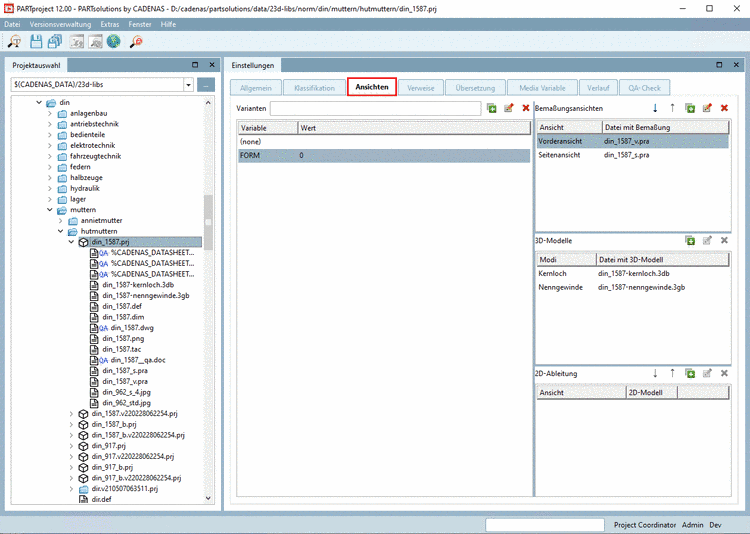This screenshot has width=750, height=534.
Task: Move 2D-Ableitung entry down
Action: pyautogui.click(x=655, y=373)
